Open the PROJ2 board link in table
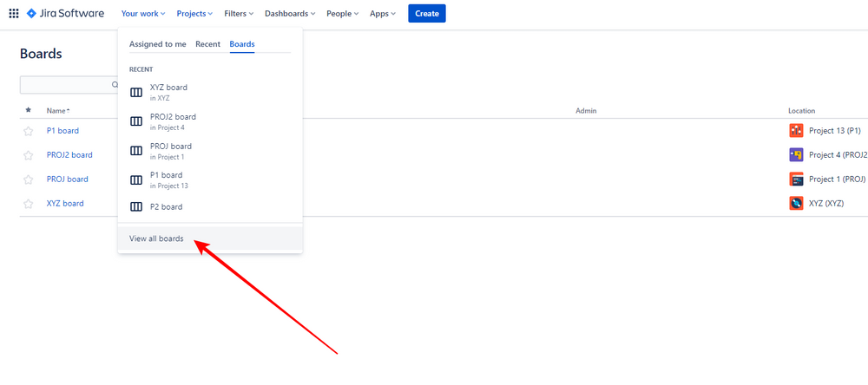868x385 pixels. 69,155
